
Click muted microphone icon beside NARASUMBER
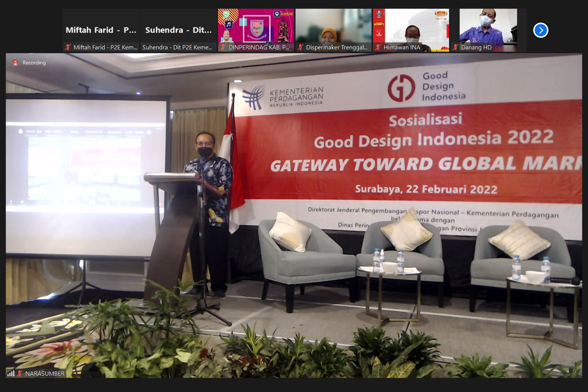point(20,373)
